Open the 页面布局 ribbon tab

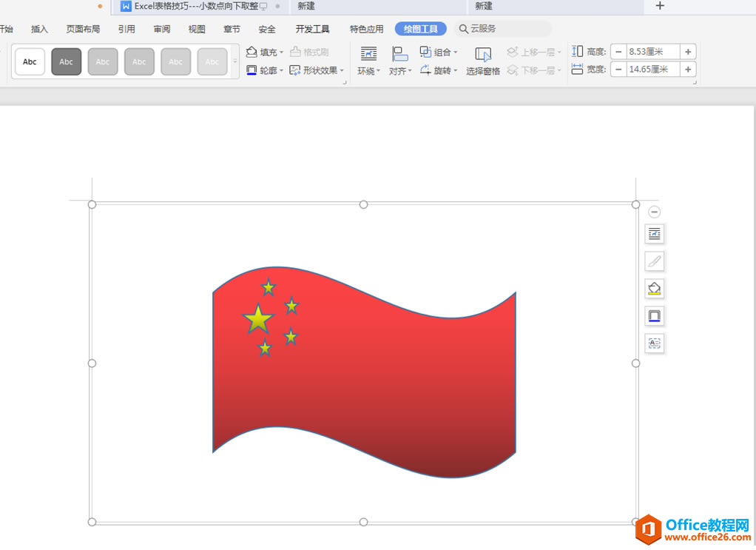(x=83, y=29)
